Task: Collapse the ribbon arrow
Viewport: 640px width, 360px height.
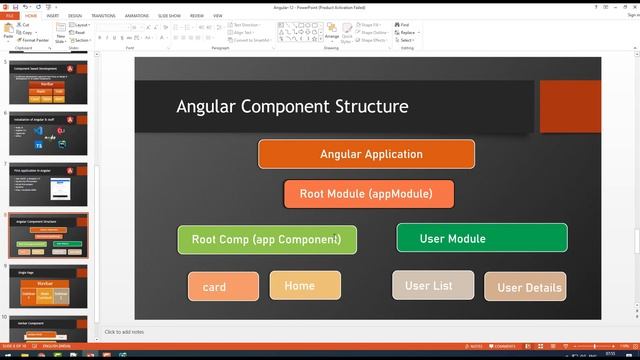Action: (x=636, y=48)
